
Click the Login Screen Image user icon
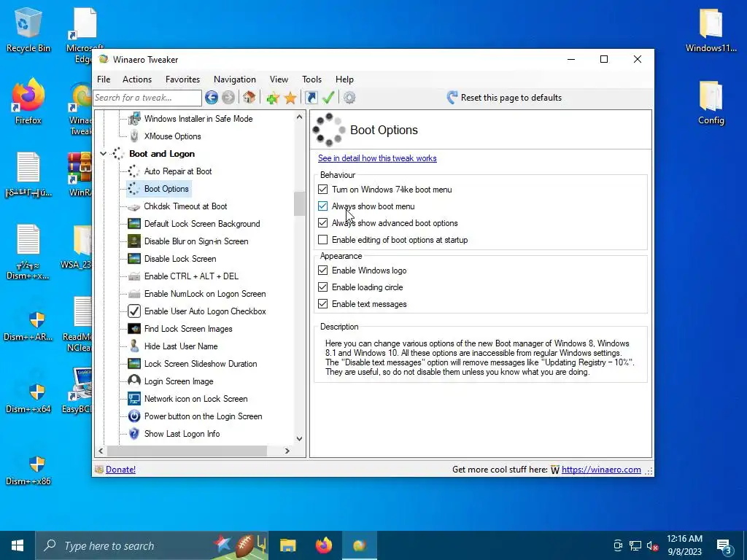click(134, 381)
